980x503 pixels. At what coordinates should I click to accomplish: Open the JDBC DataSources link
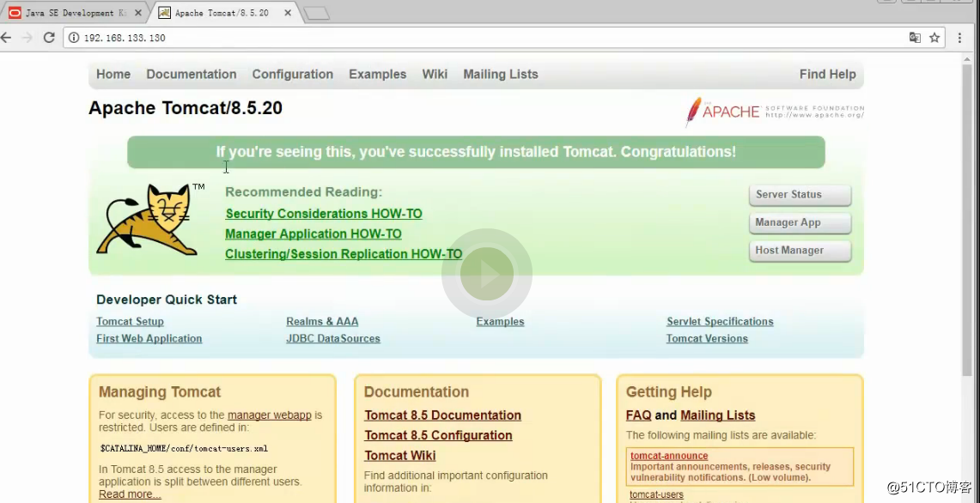(333, 339)
